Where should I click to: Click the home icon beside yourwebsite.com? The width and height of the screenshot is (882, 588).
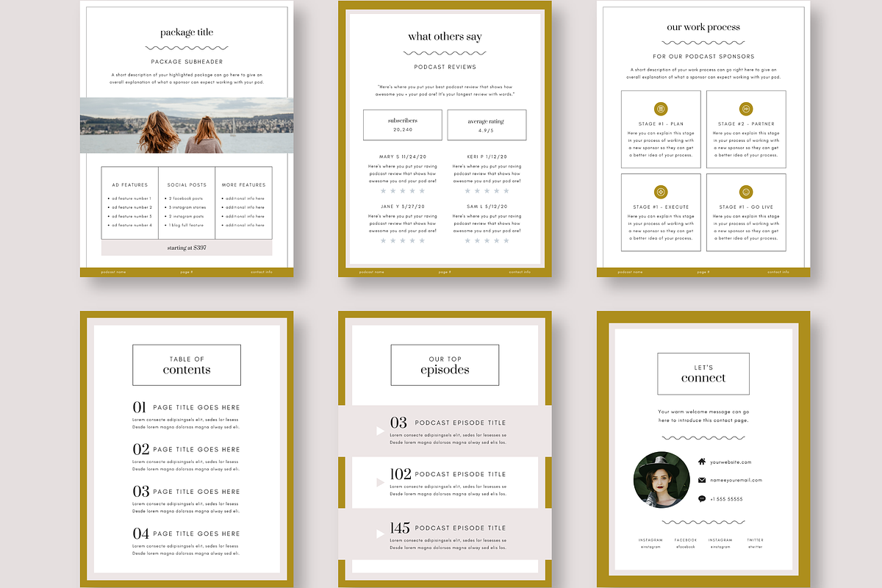702,462
